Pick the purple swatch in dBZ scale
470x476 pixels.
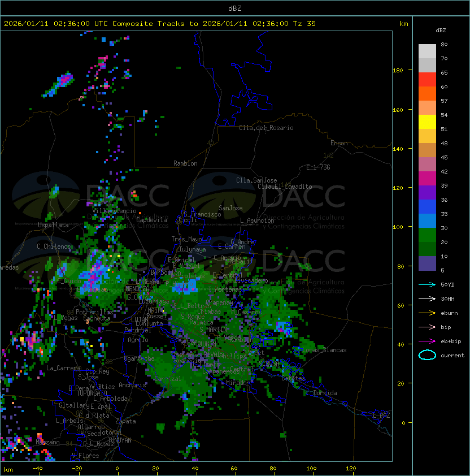pyautogui.click(x=427, y=192)
